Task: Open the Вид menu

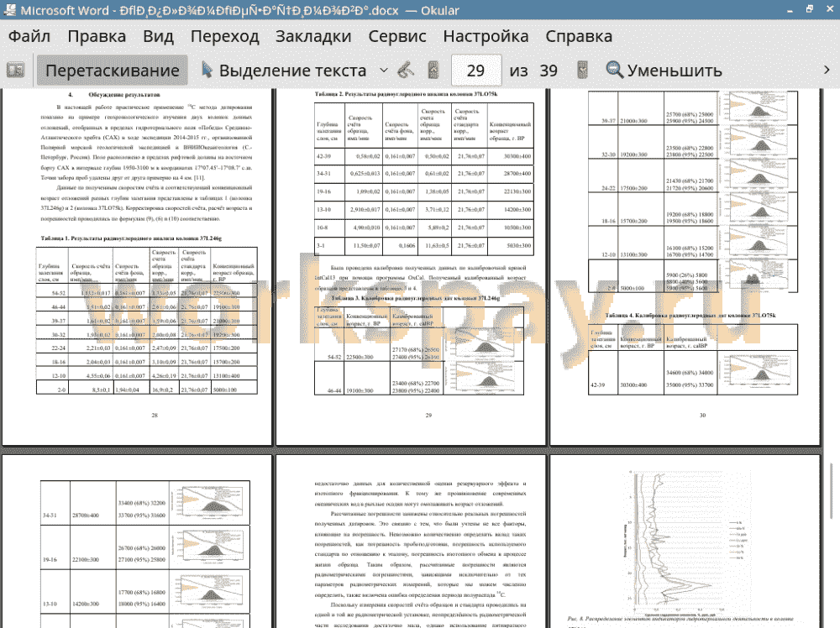Action: (158, 36)
